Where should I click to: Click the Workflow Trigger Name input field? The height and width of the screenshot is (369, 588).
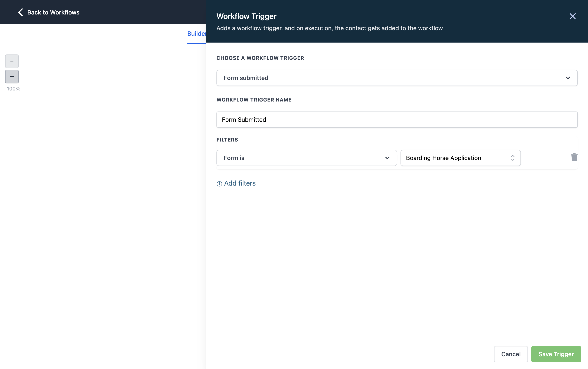(x=397, y=120)
